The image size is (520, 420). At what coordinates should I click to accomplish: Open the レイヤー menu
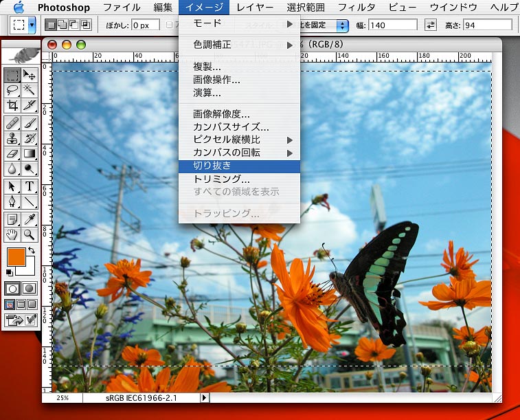pyautogui.click(x=255, y=8)
